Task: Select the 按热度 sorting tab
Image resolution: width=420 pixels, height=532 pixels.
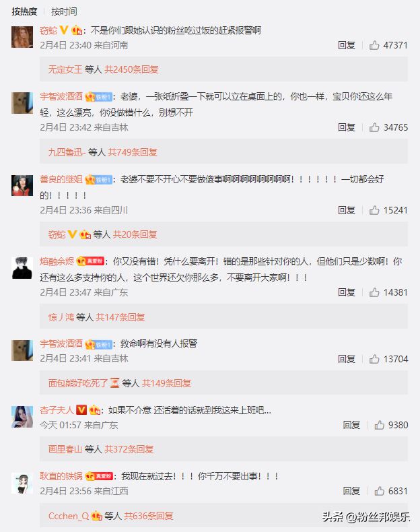Action: (24, 11)
